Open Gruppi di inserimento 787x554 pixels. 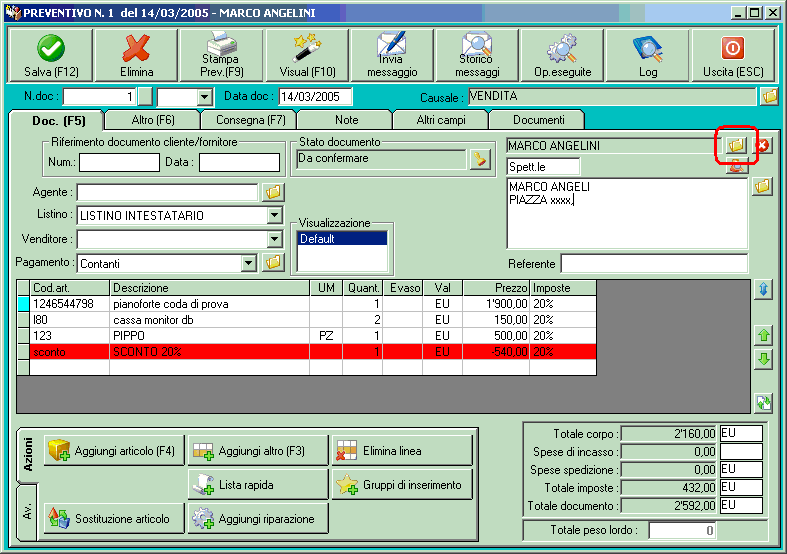(403, 485)
